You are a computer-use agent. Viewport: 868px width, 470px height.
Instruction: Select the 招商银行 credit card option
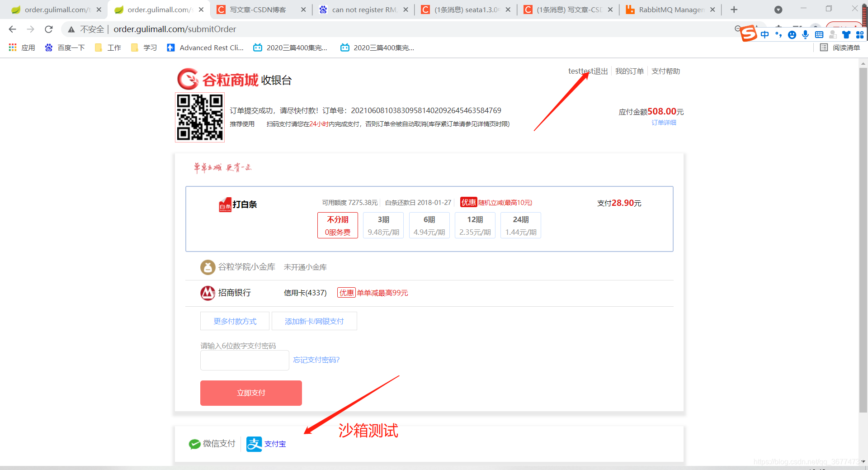coord(226,293)
